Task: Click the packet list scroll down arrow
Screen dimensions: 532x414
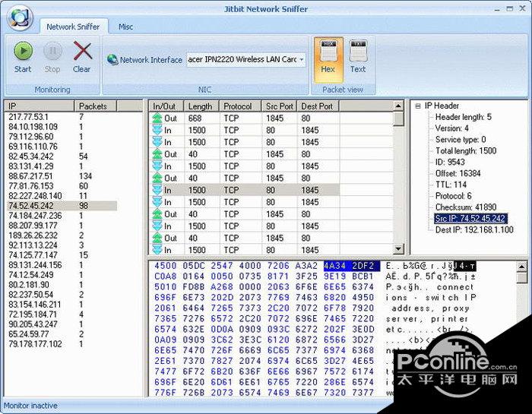Action: [x=398, y=249]
